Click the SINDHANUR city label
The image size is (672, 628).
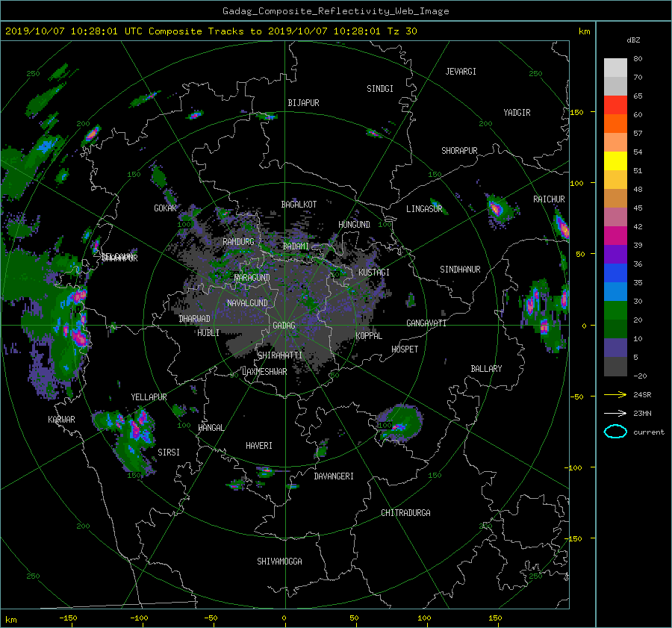coord(460,270)
